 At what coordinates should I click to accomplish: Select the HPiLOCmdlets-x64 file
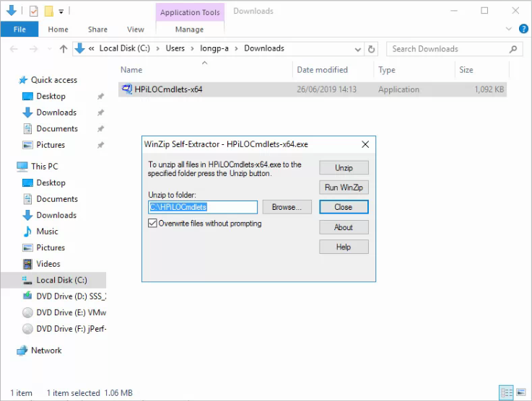click(312, 89)
